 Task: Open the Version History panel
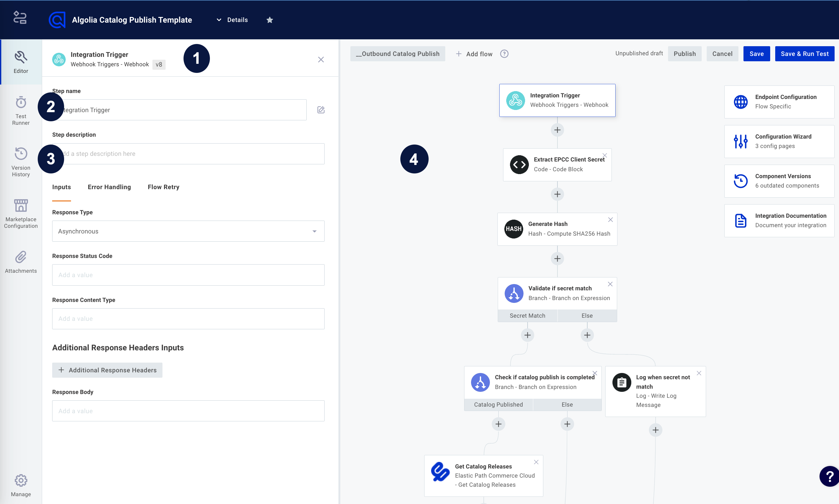pos(21,162)
